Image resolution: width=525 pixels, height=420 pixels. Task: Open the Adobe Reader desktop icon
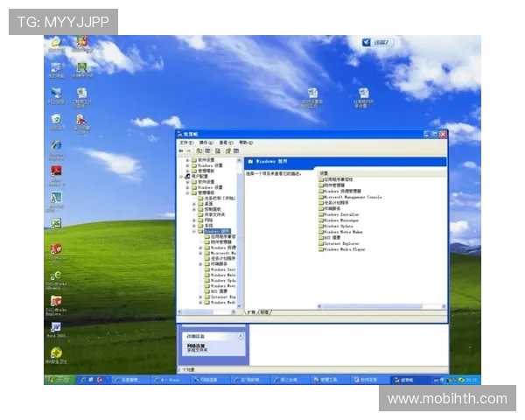point(55,171)
